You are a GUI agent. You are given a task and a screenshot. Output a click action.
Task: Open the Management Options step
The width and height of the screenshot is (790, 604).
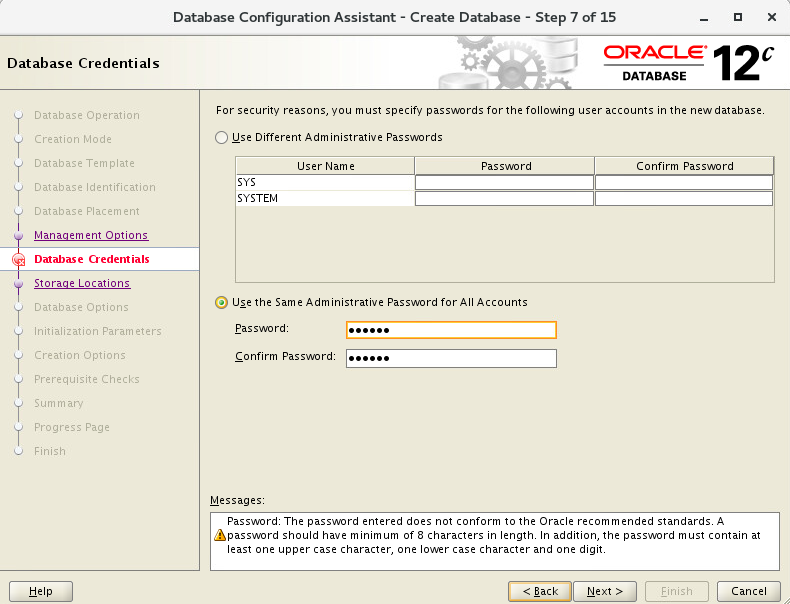pos(91,235)
